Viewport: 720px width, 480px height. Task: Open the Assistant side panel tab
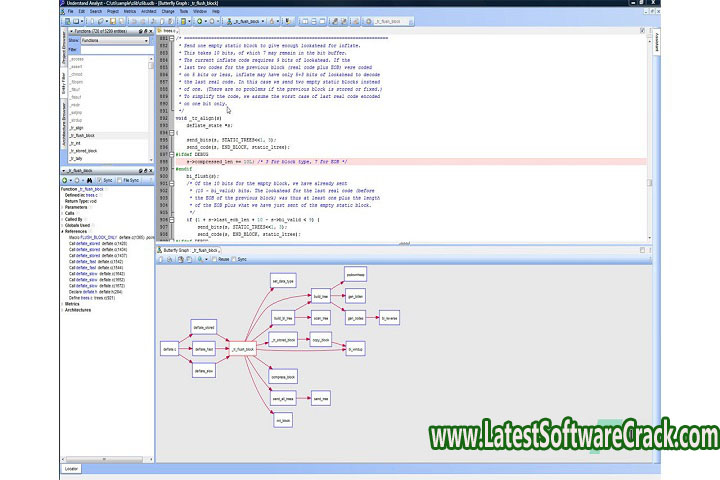[x=656, y=42]
